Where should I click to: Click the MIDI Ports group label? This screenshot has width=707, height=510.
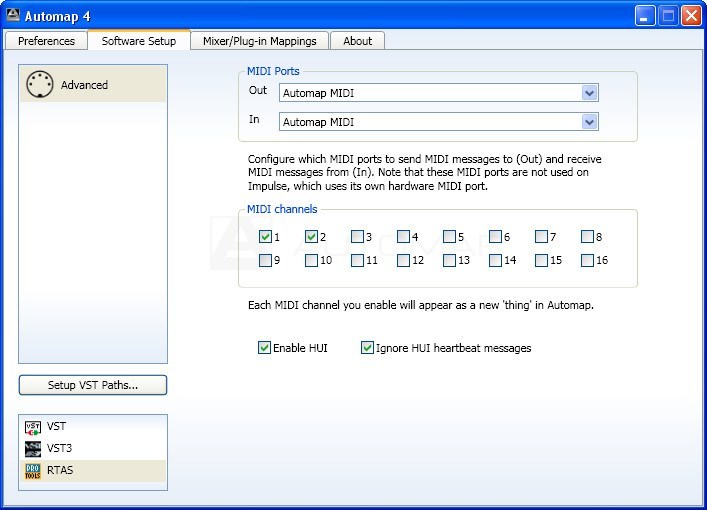(273, 71)
